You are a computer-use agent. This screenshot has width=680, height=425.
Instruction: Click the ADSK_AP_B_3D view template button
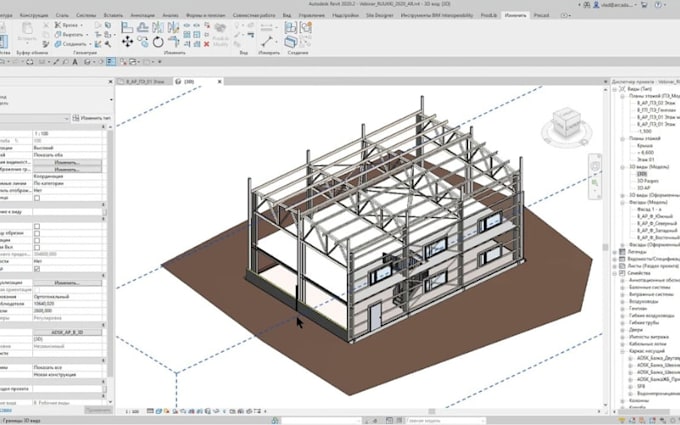coord(67,332)
